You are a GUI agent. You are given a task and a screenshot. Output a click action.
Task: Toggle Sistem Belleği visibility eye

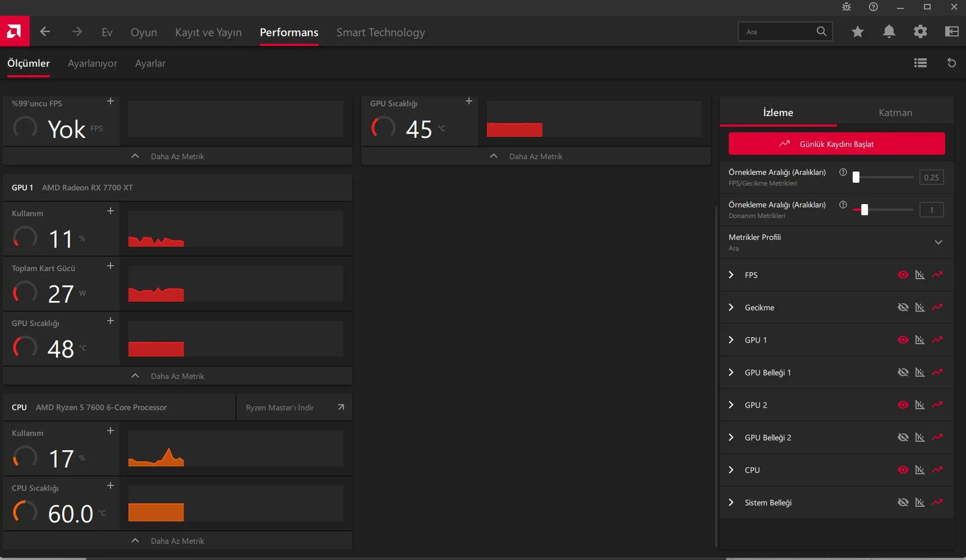tap(903, 502)
